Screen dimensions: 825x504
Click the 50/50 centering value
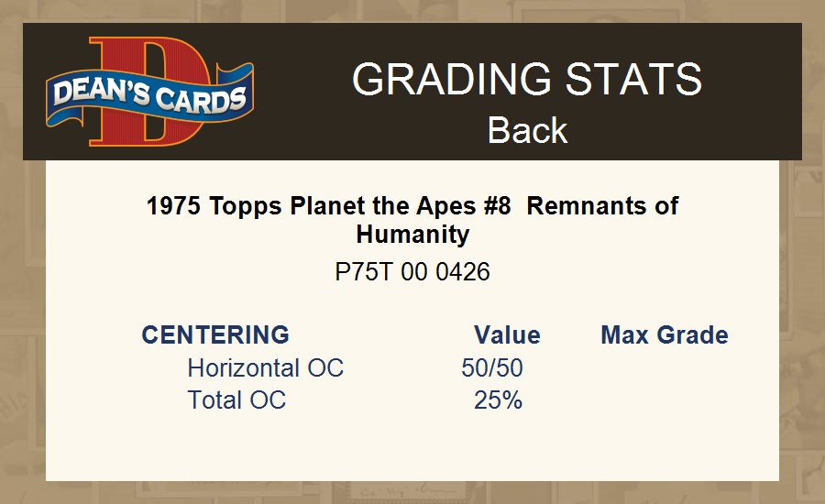pos(492,367)
